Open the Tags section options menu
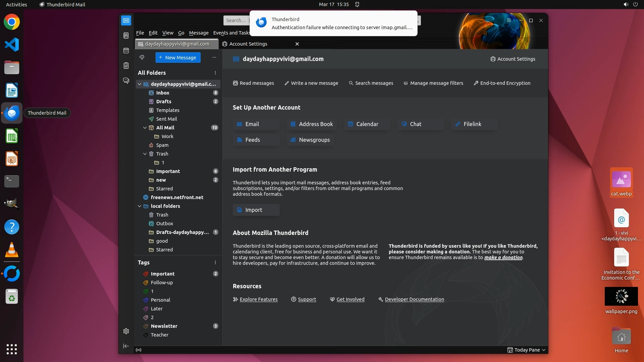Viewport: 644px width, 362px height. pos(215,262)
